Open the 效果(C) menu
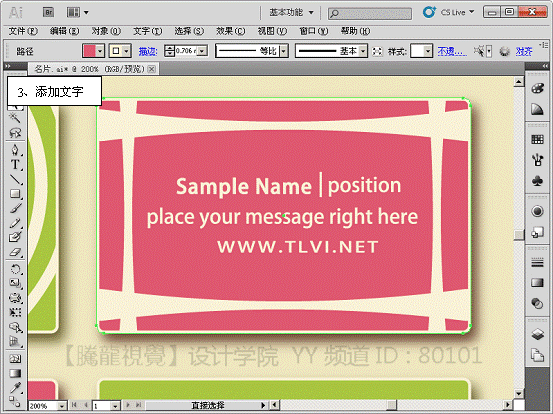The image size is (553, 414). coord(231,31)
